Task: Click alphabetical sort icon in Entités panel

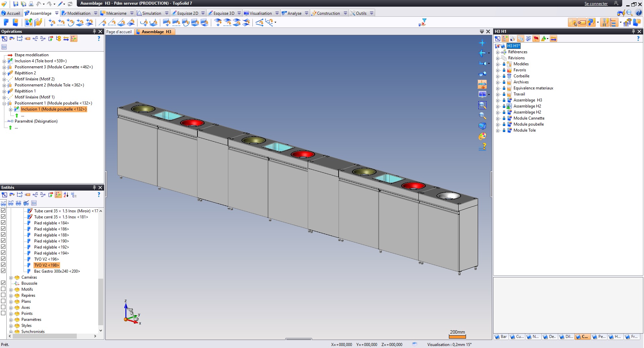Action: point(66,195)
